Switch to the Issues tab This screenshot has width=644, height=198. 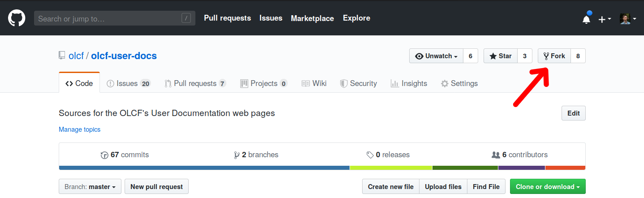coord(128,83)
